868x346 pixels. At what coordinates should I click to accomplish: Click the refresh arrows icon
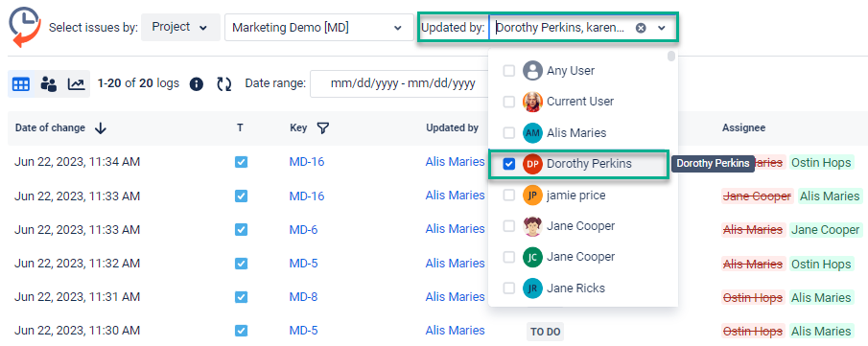click(223, 84)
